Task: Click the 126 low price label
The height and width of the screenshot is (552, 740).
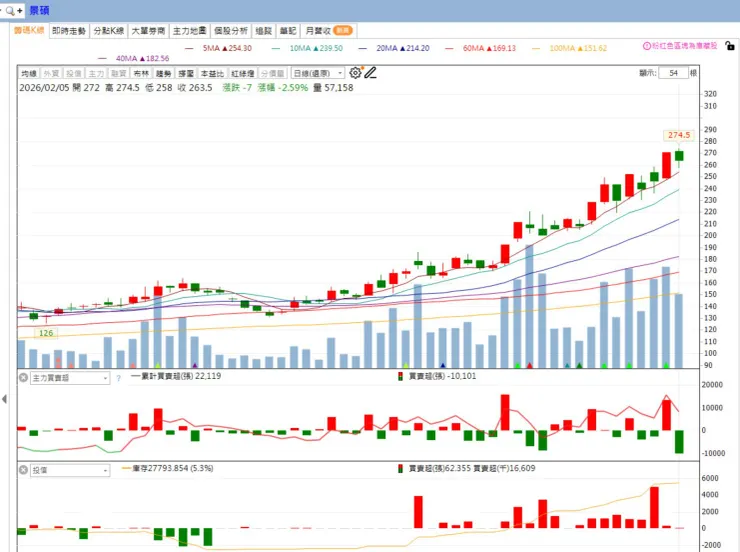Action: click(46, 333)
